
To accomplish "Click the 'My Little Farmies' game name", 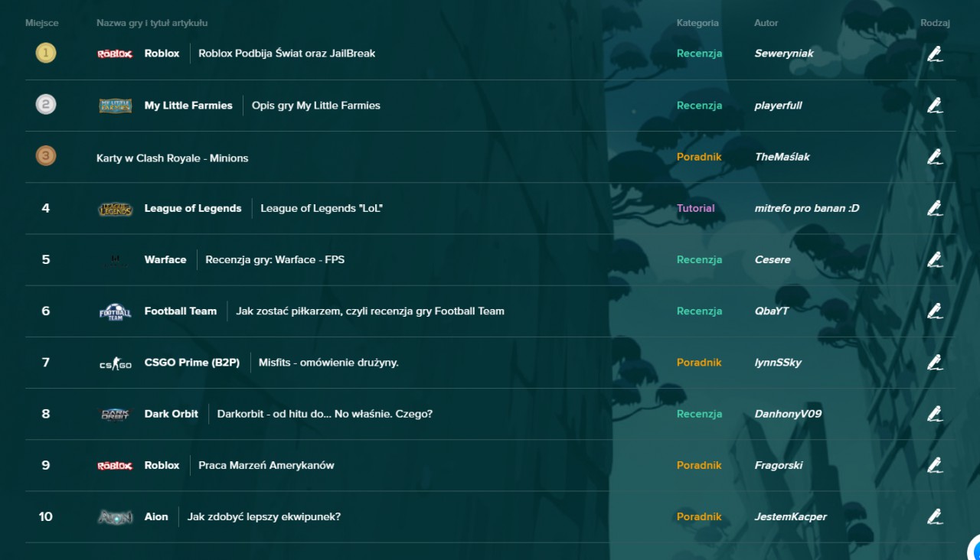I will pos(188,106).
